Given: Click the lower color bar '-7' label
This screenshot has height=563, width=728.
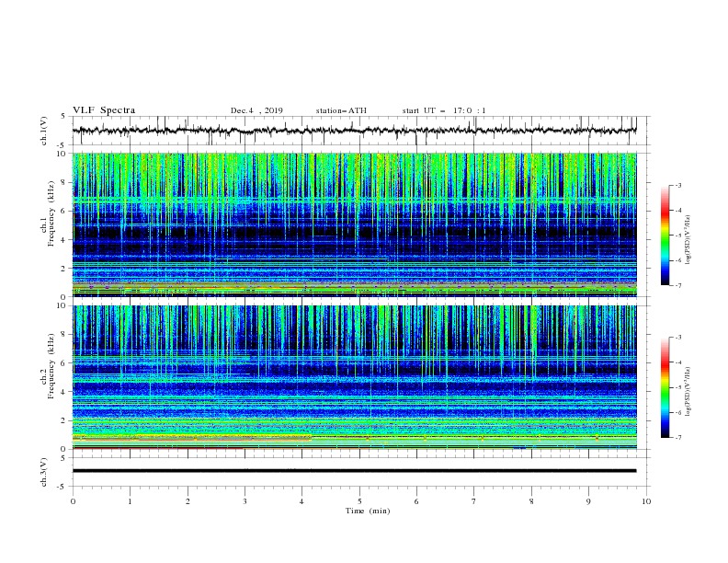Looking at the screenshot, I should tap(677, 438).
